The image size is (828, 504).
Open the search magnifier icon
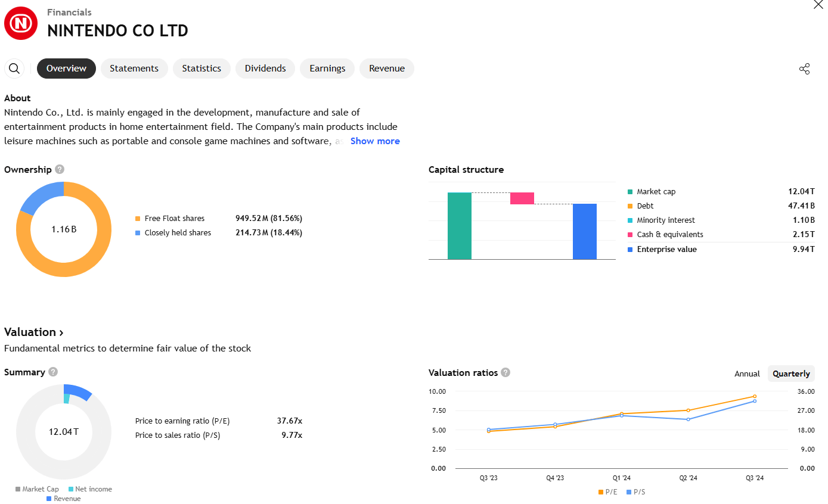pyautogui.click(x=14, y=69)
